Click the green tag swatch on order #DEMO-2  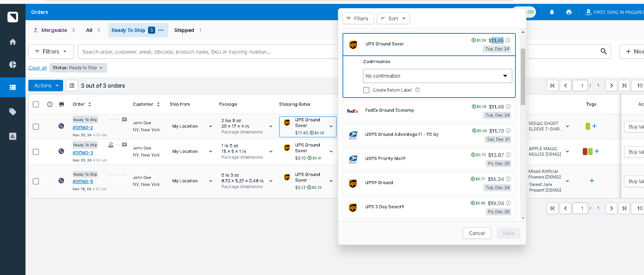[588, 126]
